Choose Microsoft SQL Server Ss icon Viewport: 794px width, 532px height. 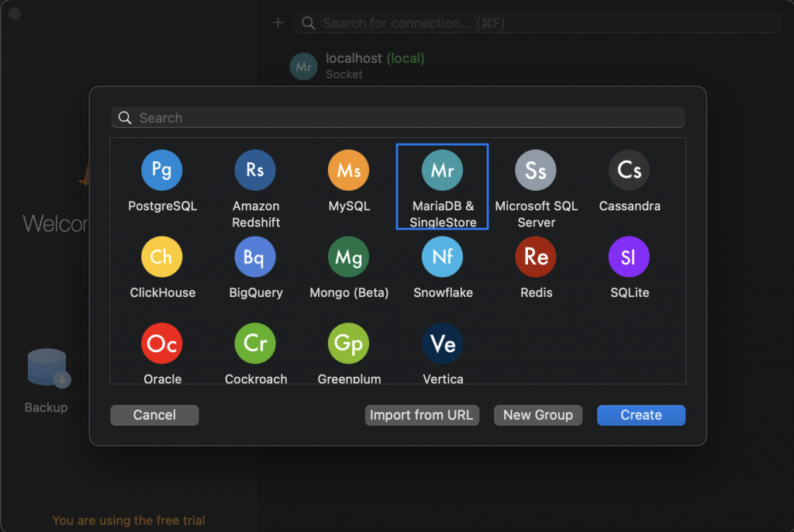[536, 171]
